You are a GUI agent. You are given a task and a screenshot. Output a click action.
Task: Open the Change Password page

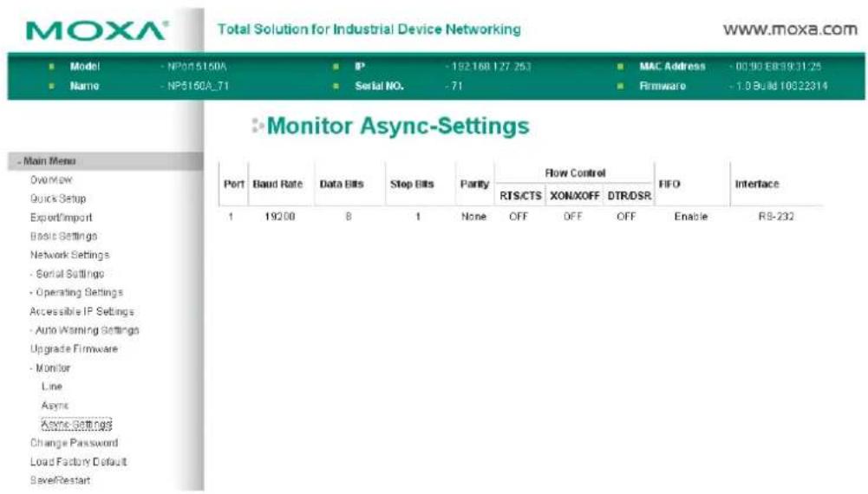75,443
